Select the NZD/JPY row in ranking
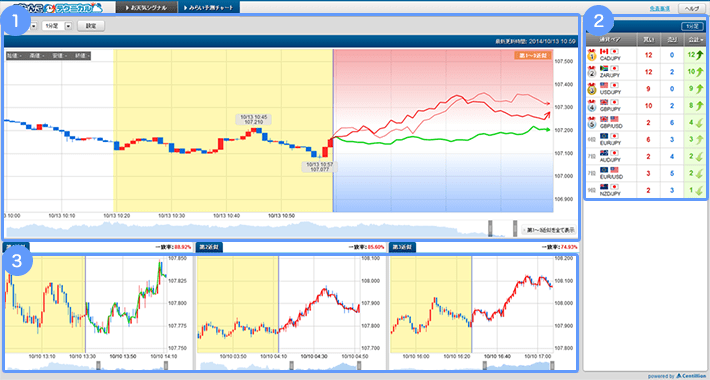The height and width of the screenshot is (380, 710). tap(646, 190)
